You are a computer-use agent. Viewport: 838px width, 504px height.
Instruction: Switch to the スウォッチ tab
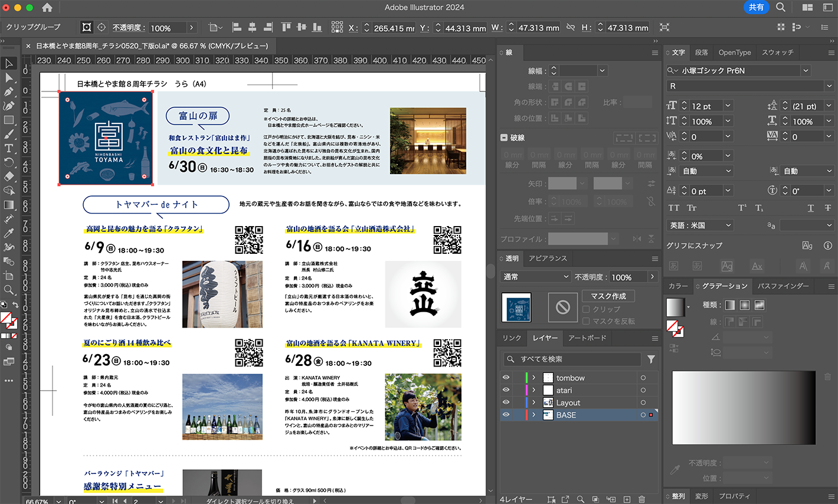tap(777, 53)
